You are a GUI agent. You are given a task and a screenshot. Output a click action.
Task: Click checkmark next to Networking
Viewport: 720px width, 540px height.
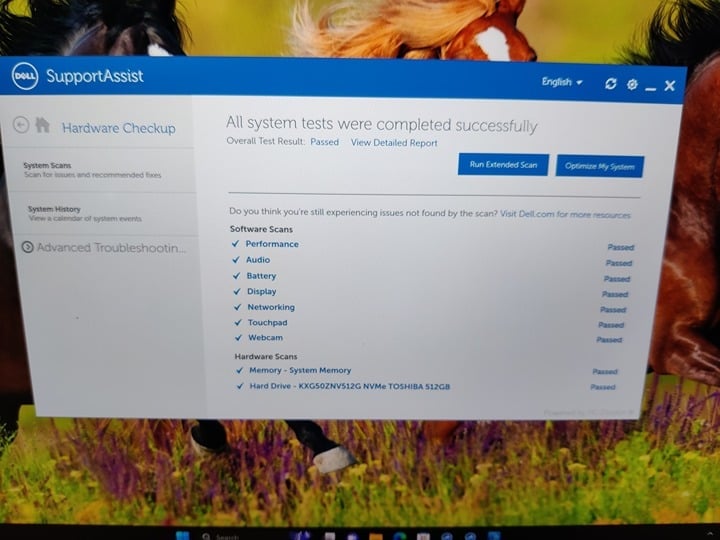click(237, 307)
